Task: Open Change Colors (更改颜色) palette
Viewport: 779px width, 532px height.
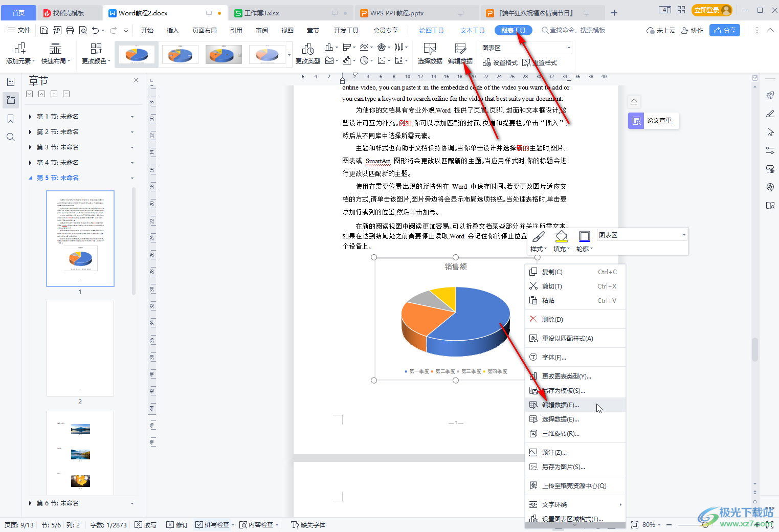Action: click(96, 54)
